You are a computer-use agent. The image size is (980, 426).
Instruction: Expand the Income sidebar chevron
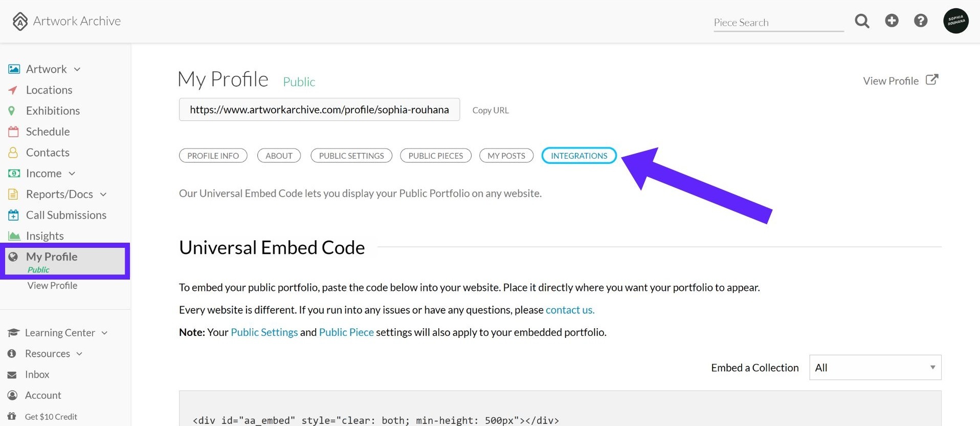(x=72, y=174)
